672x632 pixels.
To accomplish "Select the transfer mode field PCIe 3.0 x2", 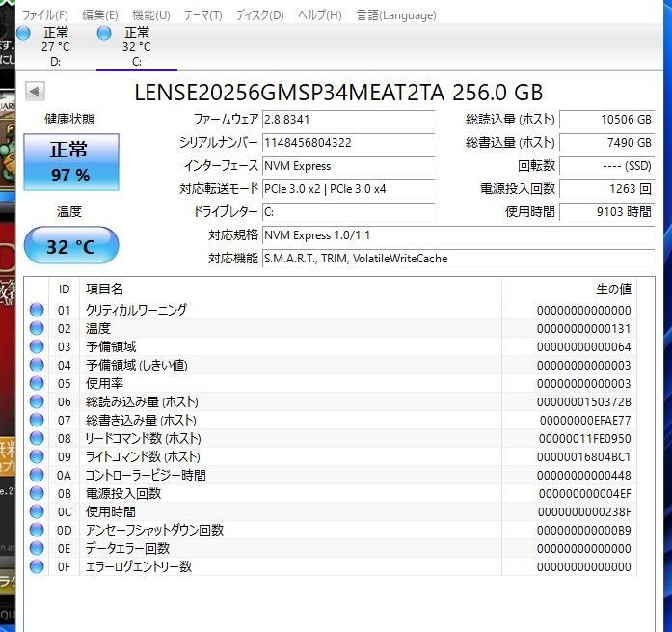I will [x=348, y=189].
